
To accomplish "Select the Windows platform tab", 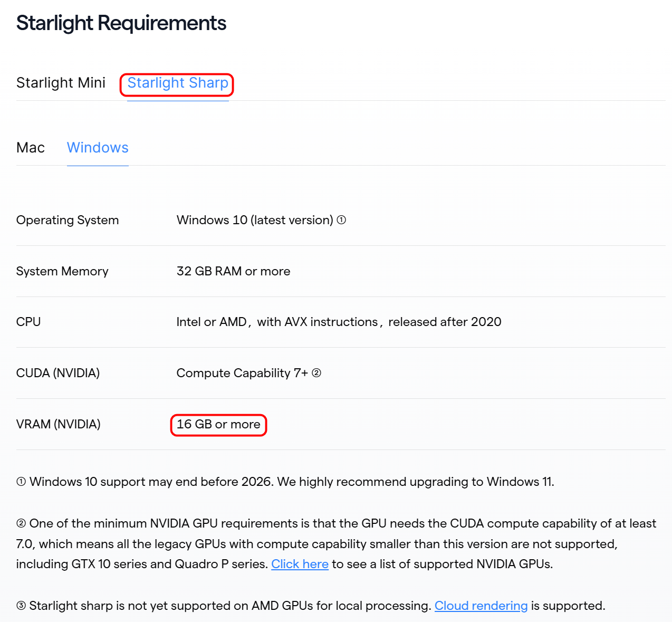I will (98, 148).
